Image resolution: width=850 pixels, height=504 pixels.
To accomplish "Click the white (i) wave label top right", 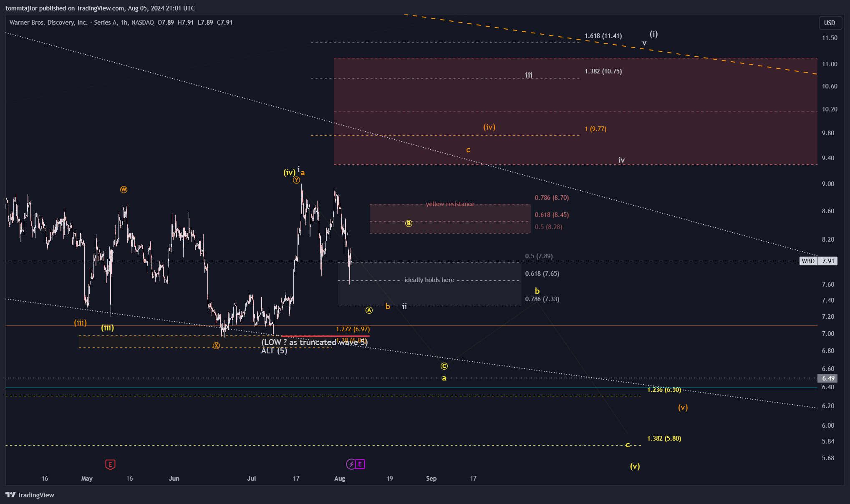I will click(653, 34).
